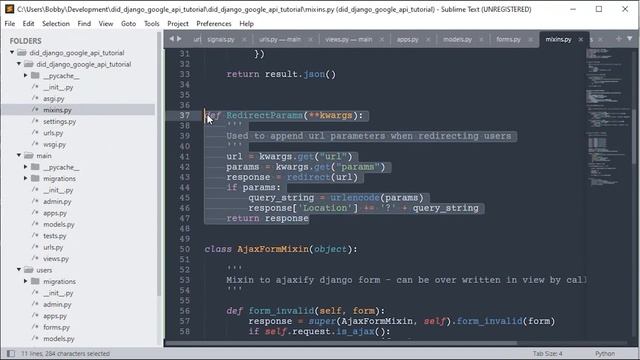Click the folder icon of the main folder
This screenshot has height=360, width=640.
pos(29,156)
